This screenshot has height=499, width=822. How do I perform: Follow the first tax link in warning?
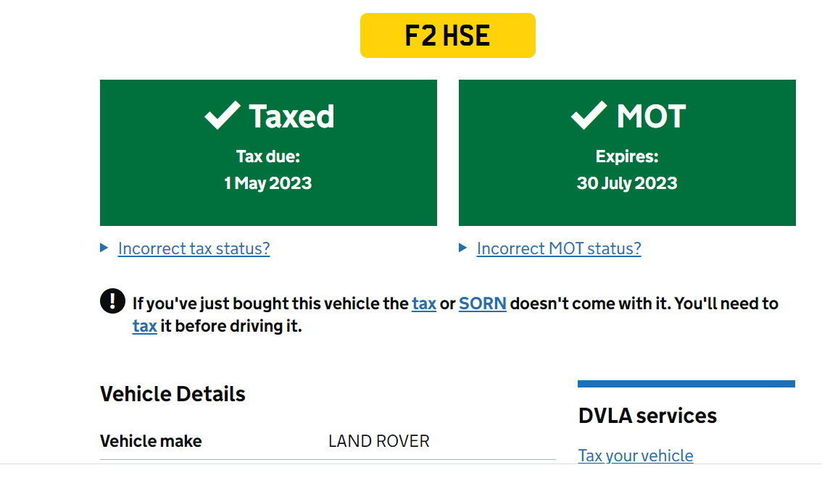pos(424,303)
